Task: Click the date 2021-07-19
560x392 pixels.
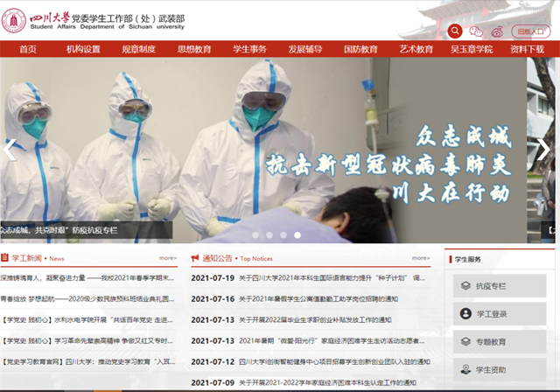Action: tap(213, 277)
